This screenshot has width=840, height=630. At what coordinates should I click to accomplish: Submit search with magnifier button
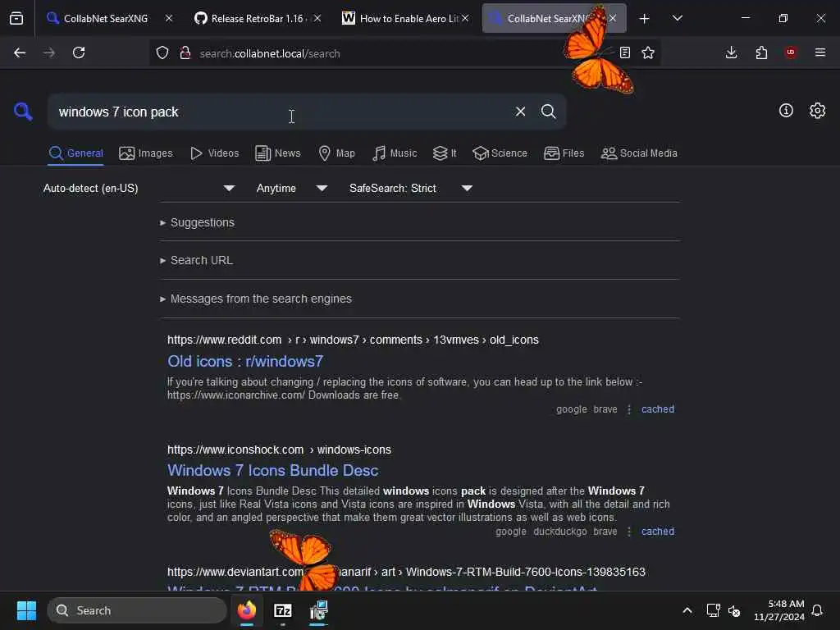(x=548, y=112)
